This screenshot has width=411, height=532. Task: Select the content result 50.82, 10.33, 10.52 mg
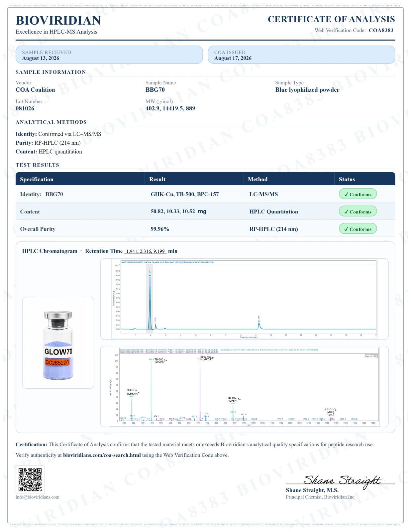pyautogui.click(x=178, y=211)
